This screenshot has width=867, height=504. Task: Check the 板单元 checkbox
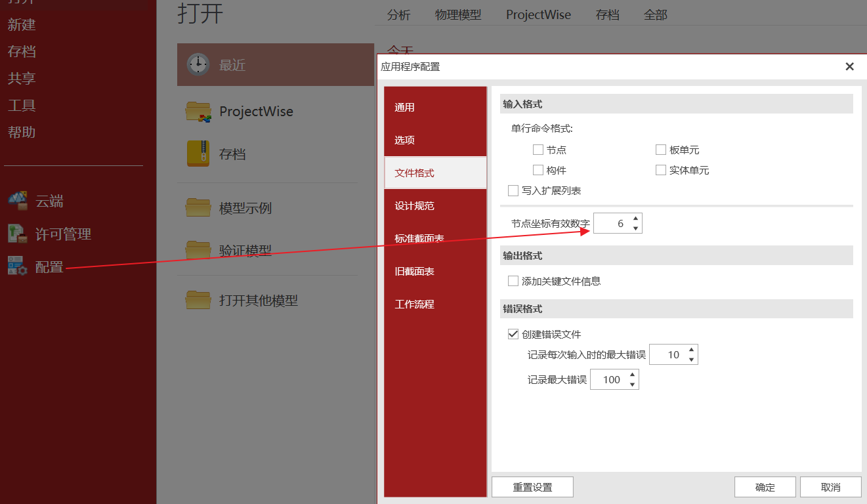pos(661,150)
